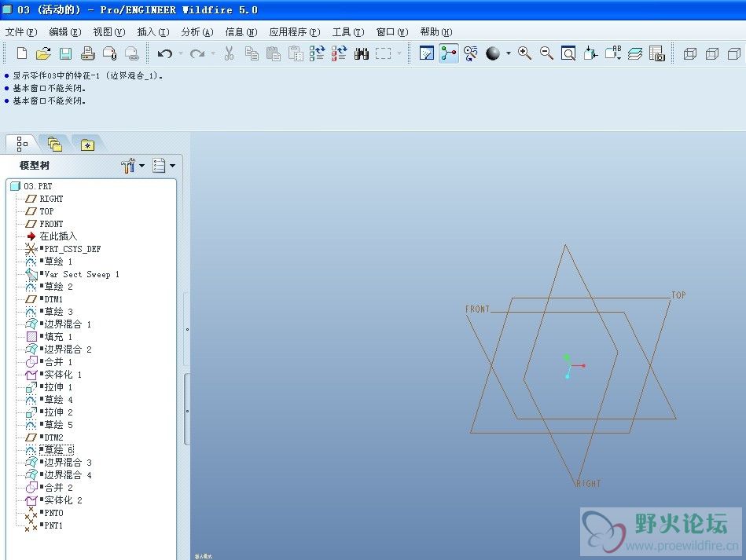Click the shaded sphere display icon
The image size is (746, 560).
pyautogui.click(x=493, y=53)
